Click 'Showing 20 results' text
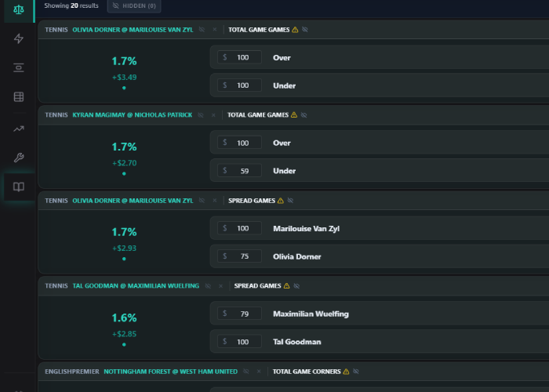Image resolution: width=549 pixels, height=392 pixels. (71, 5)
